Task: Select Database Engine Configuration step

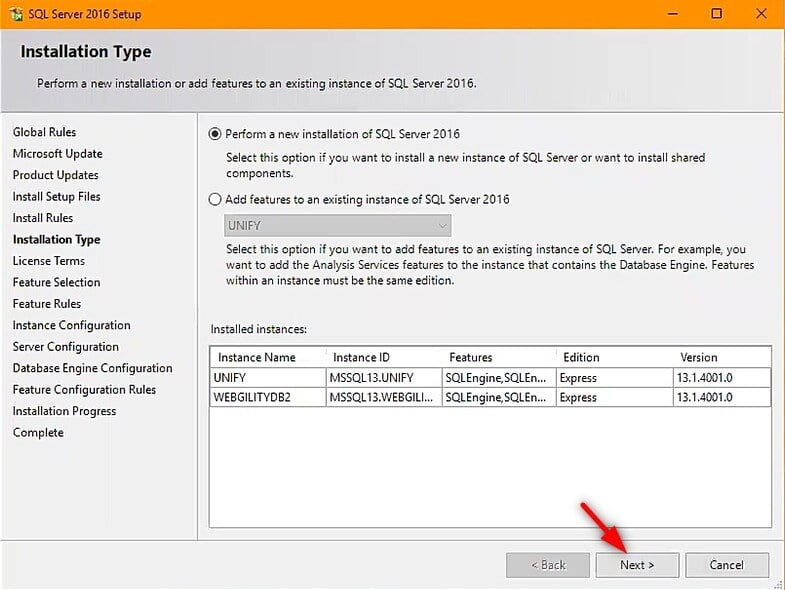Action: tap(93, 368)
